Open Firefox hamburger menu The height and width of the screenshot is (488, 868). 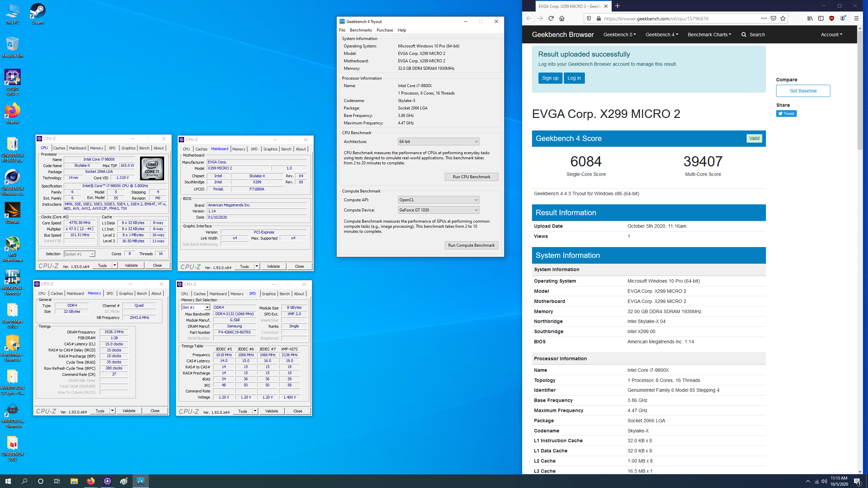pyautogui.click(x=856, y=18)
